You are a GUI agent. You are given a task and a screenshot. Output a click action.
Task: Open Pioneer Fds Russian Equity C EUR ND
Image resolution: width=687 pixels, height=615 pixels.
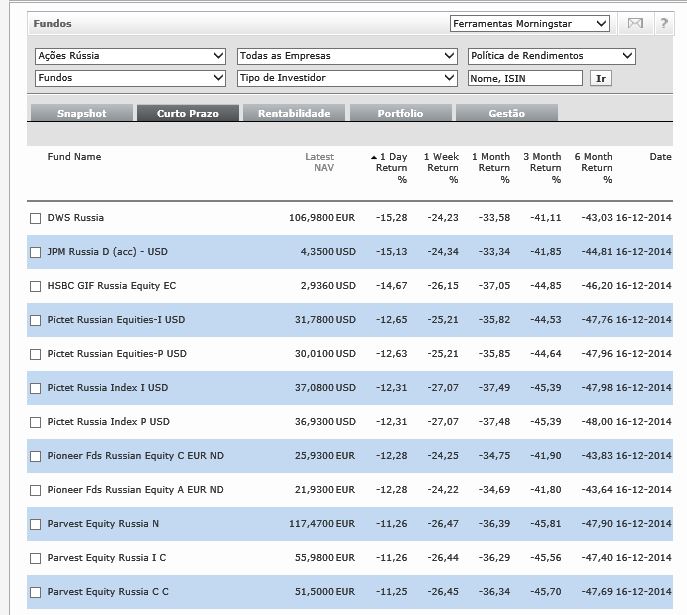(x=135, y=456)
